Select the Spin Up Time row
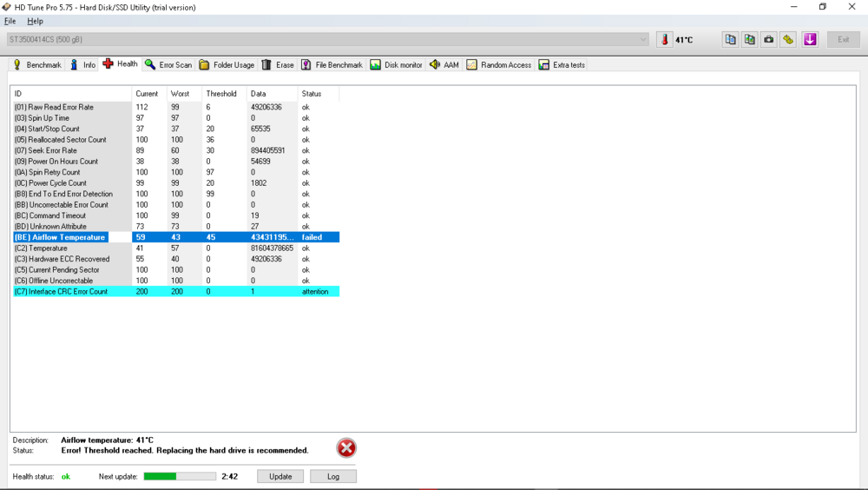Screen dimensions: 868x490 point(176,118)
